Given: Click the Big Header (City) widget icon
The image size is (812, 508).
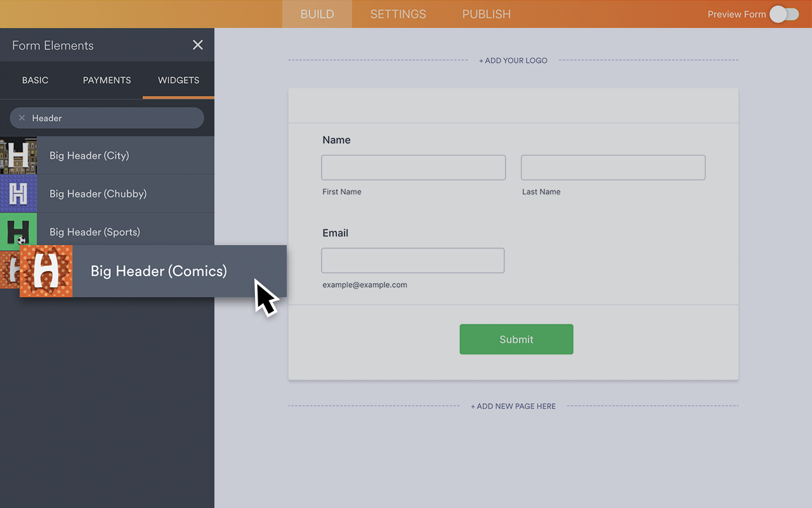Looking at the screenshot, I should [18, 156].
